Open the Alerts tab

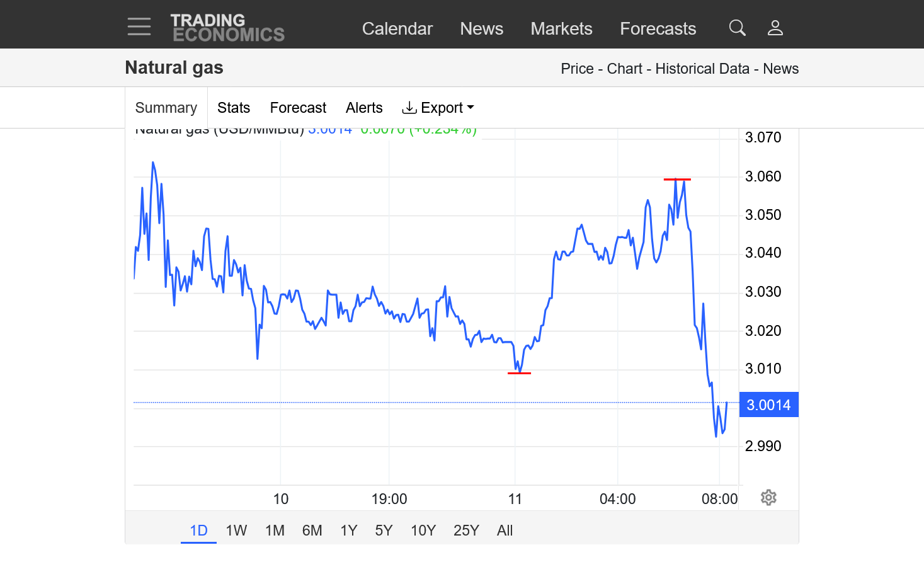(x=364, y=108)
